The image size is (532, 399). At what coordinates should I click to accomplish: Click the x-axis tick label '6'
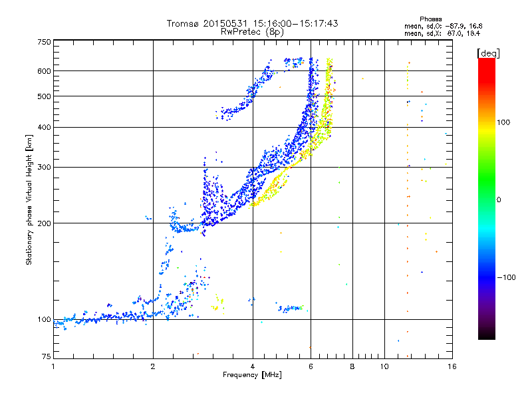point(311,366)
